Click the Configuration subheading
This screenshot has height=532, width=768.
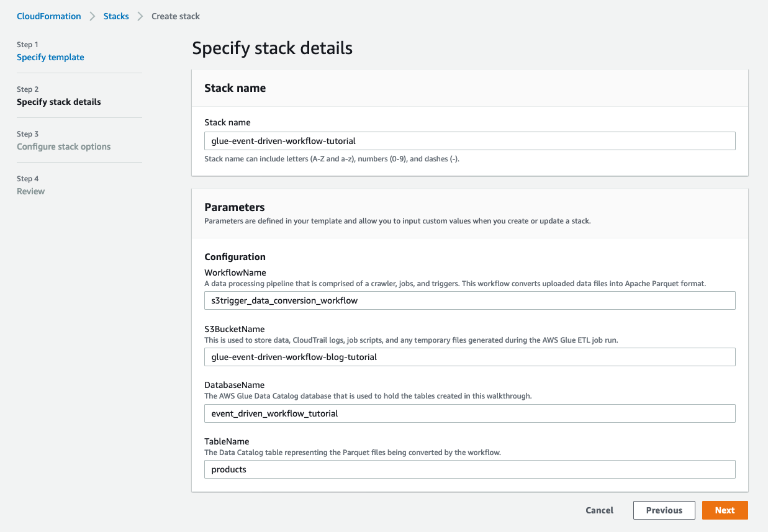coord(235,257)
